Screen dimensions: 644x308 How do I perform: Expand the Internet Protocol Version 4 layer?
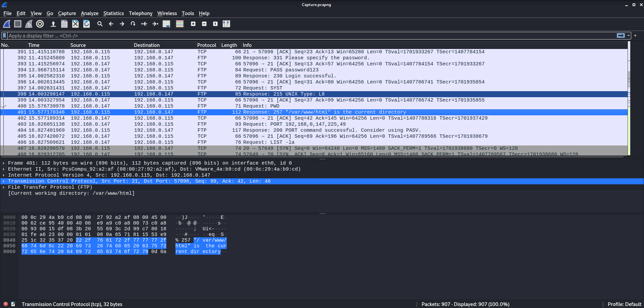point(4,175)
